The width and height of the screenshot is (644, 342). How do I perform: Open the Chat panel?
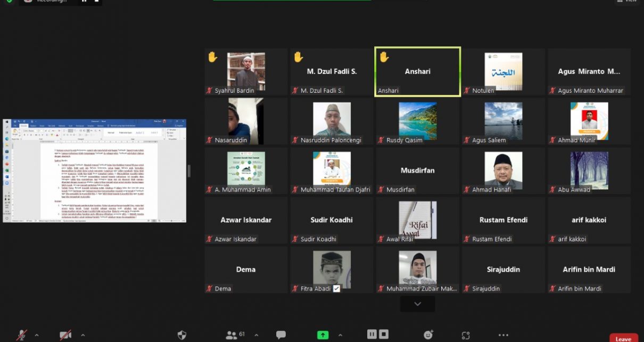click(x=281, y=335)
